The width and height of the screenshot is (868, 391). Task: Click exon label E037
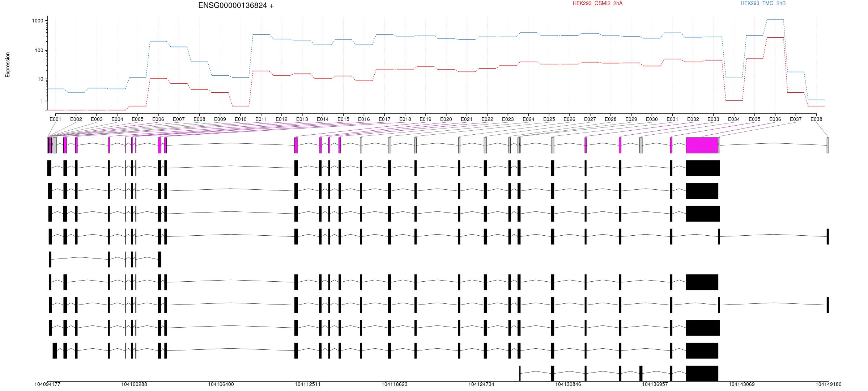[796, 119]
